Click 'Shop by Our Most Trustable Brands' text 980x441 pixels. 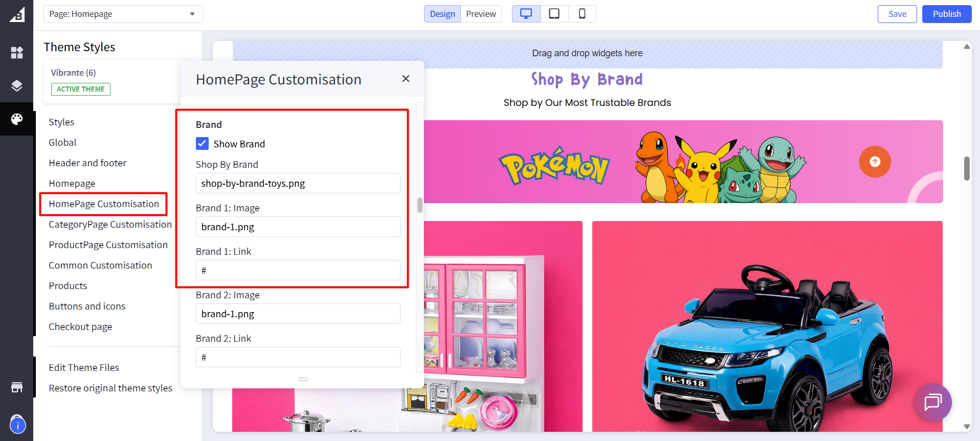(587, 102)
